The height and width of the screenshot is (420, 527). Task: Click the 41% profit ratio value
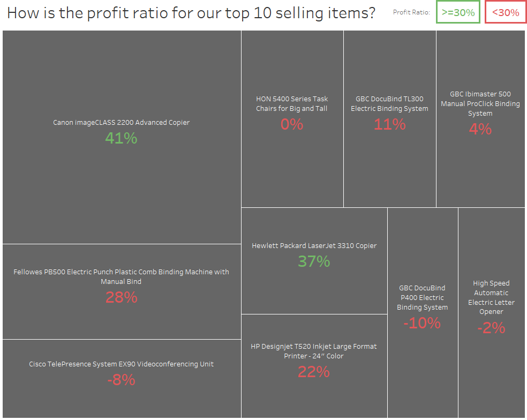tap(121, 138)
